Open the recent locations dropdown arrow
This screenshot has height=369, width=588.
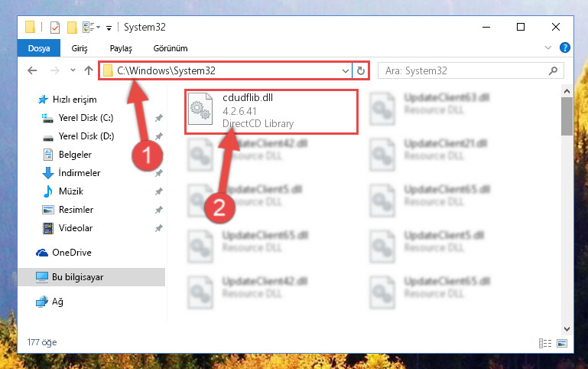coord(73,70)
